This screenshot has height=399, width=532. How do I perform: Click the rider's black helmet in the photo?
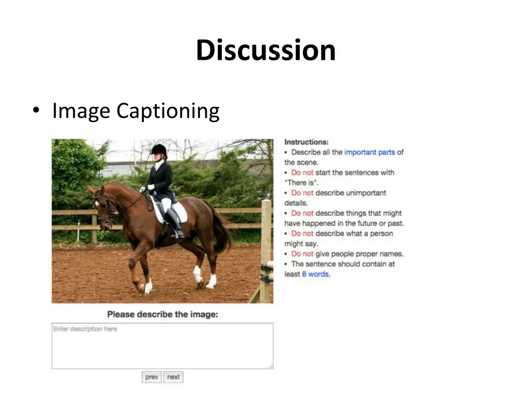tap(159, 150)
